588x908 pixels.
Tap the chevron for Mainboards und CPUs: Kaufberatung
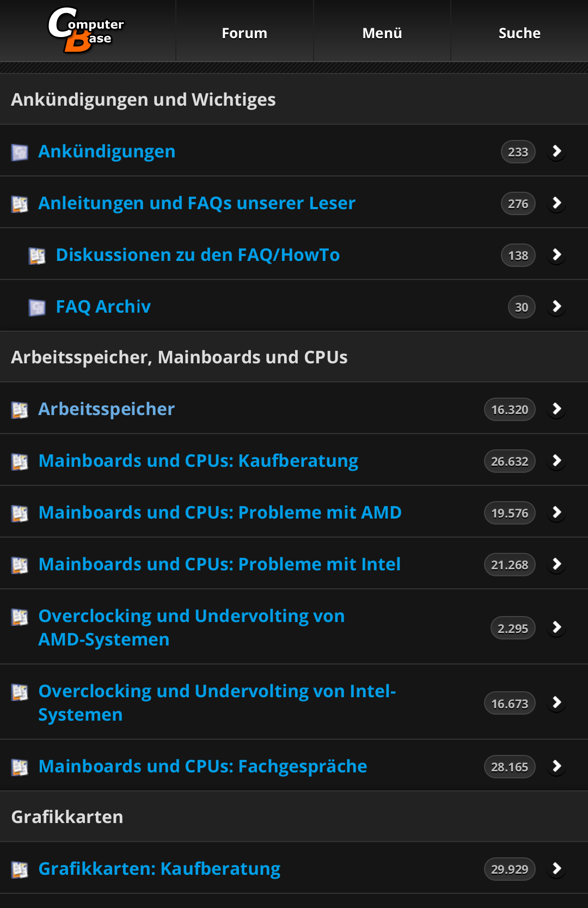[556, 461]
